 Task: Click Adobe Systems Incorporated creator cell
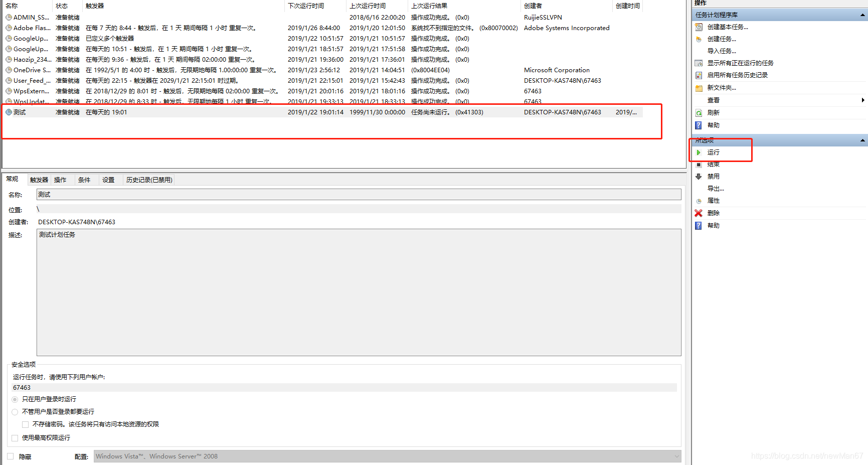pyautogui.click(x=567, y=28)
